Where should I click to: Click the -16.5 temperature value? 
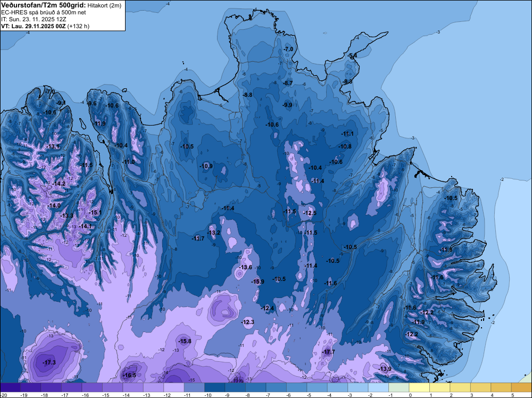(129, 375)
